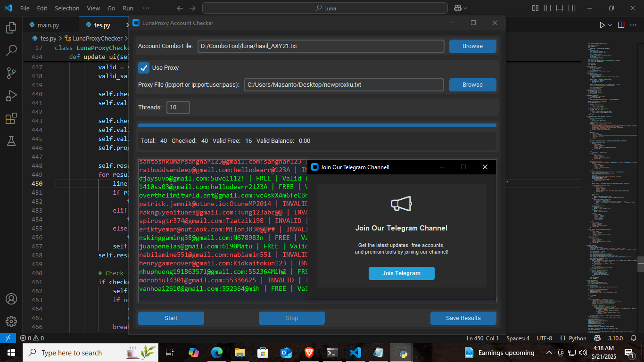
Task: Open the Extensions view
Action: coord(11,118)
